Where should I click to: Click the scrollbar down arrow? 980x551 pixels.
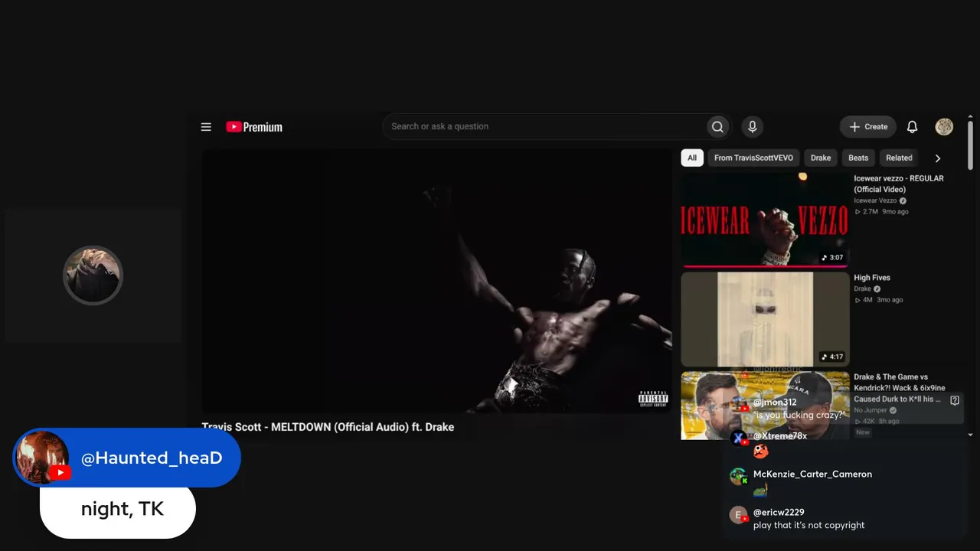click(971, 435)
